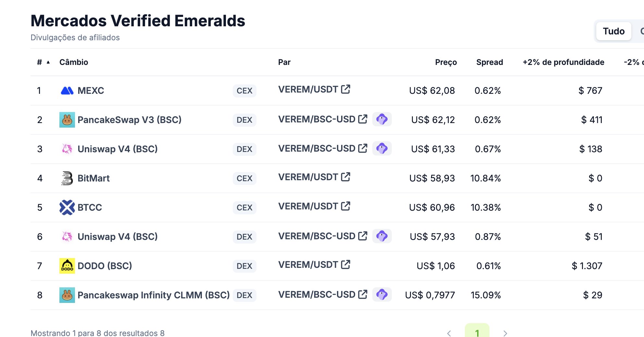The width and height of the screenshot is (644, 337).
Task: Click the Preço column header
Action: [446, 62]
